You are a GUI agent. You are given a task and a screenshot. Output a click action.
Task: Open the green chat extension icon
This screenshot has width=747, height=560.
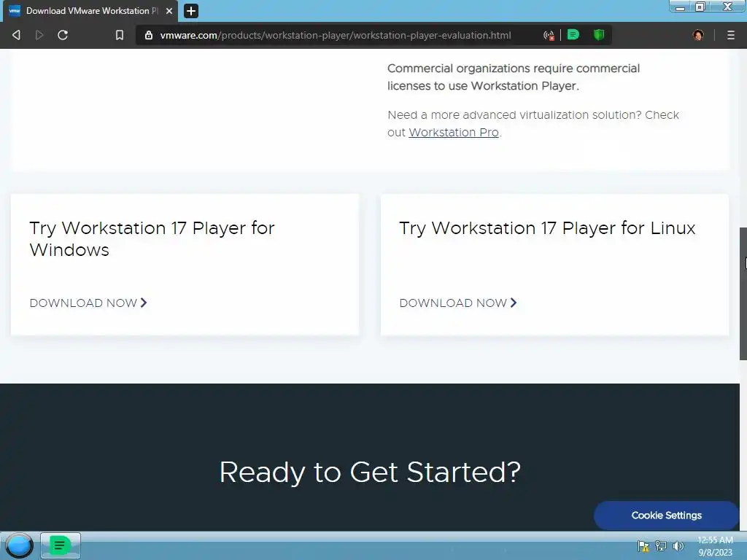pyautogui.click(x=573, y=34)
